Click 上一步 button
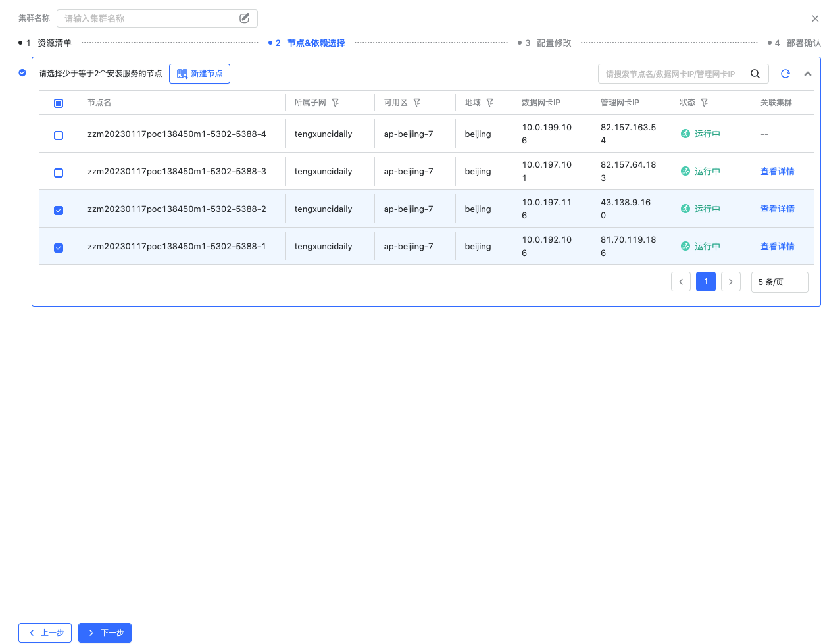 pyautogui.click(x=45, y=633)
